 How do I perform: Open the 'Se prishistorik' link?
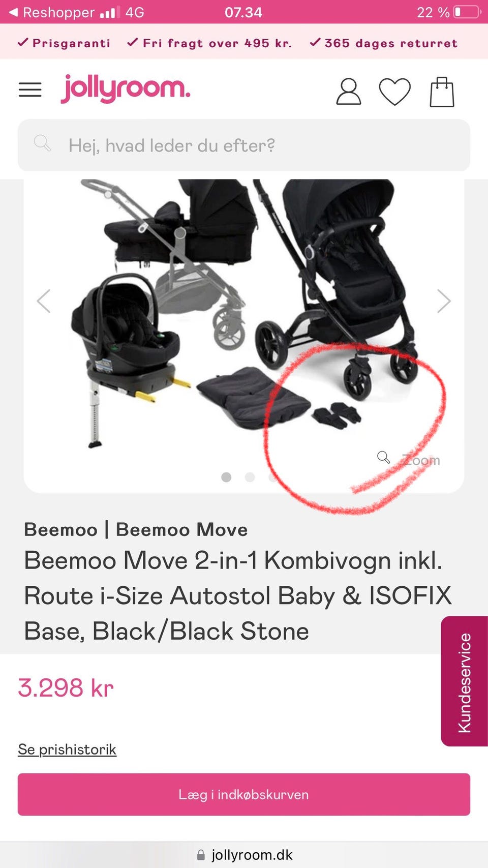(x=67, y=750)
